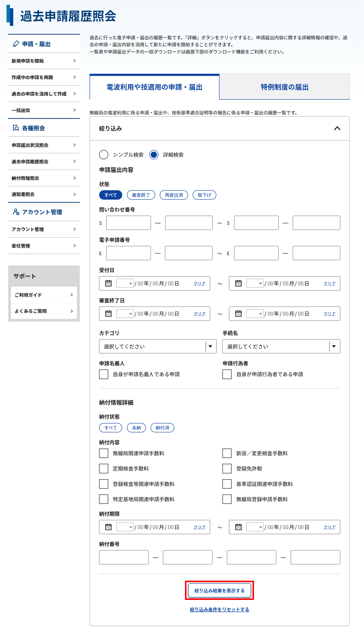The height and width of the screenshot is (631, 364).
Task: Enable the 定期検査手数料 checkbox
Action: (x=104, y=468)
